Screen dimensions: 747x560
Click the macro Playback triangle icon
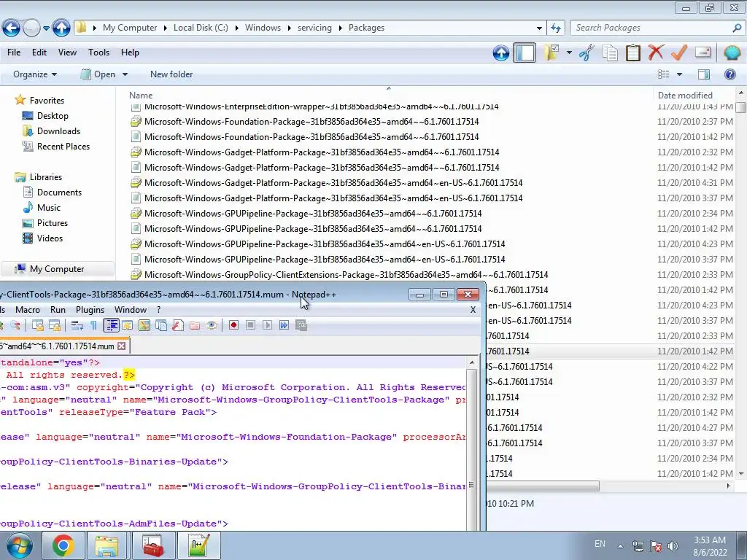point(267,325)
